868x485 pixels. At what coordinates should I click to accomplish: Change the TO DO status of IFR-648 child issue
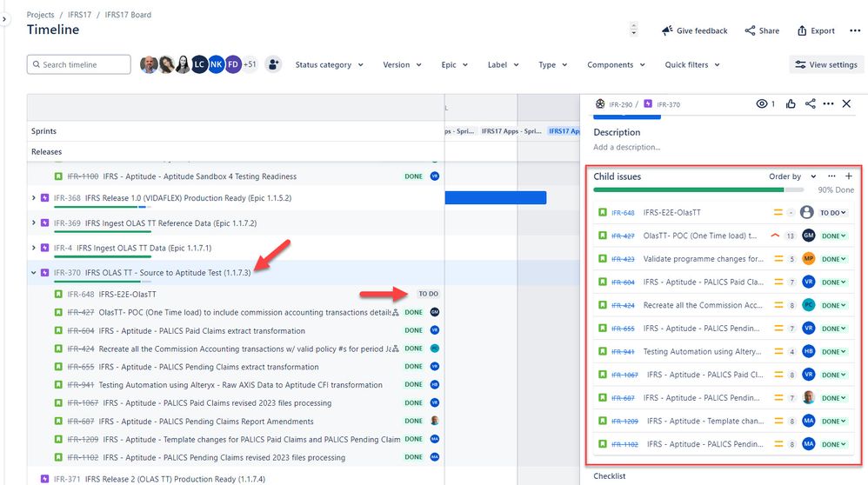pyautogui.click(x=832, y=212)
